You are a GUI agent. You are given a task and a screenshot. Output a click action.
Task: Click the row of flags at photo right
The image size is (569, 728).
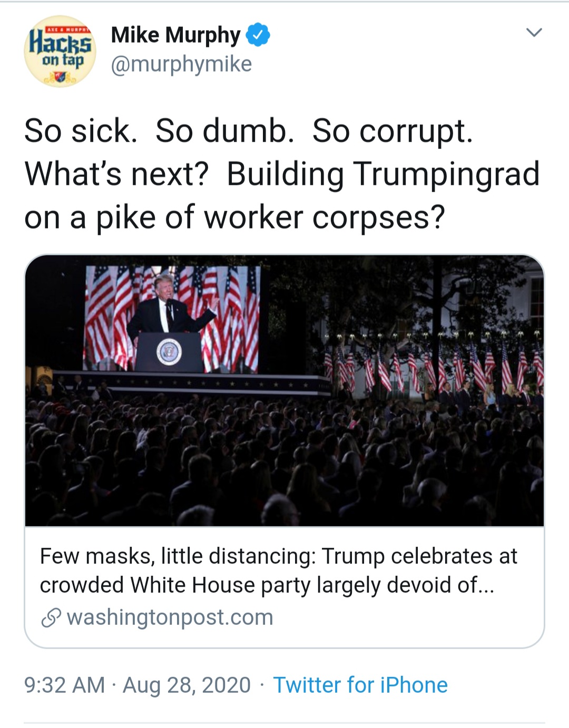click(x=433, y=365)
